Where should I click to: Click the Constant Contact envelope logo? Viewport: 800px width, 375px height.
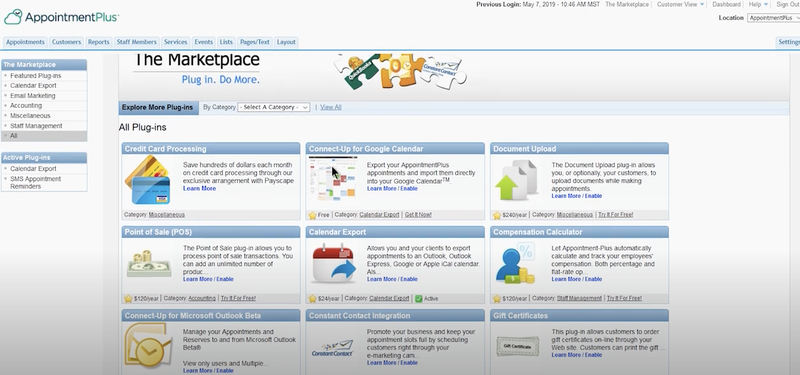[333, 348]
